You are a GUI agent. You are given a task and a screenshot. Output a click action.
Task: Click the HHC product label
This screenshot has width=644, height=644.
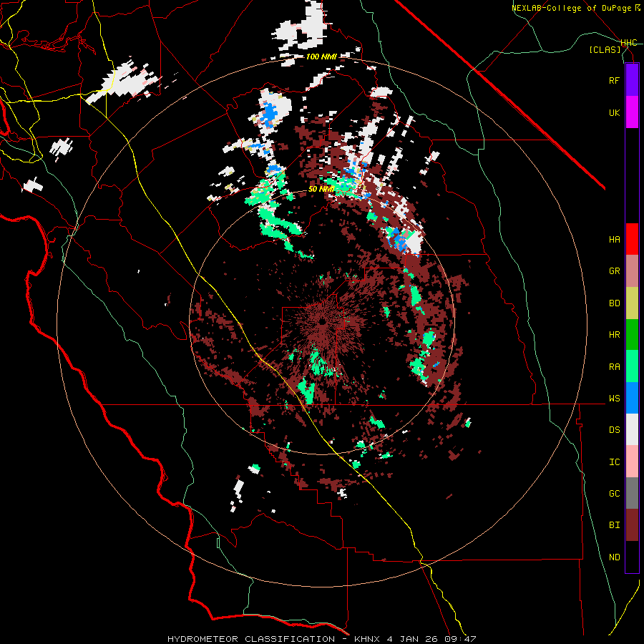[x=628, y=43]
